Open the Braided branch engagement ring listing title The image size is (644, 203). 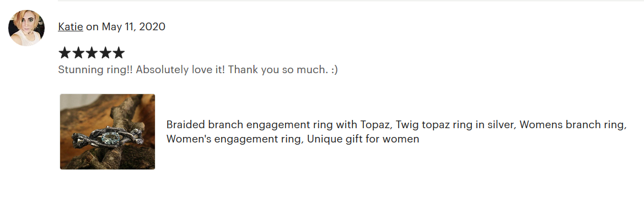click(396, 131)
